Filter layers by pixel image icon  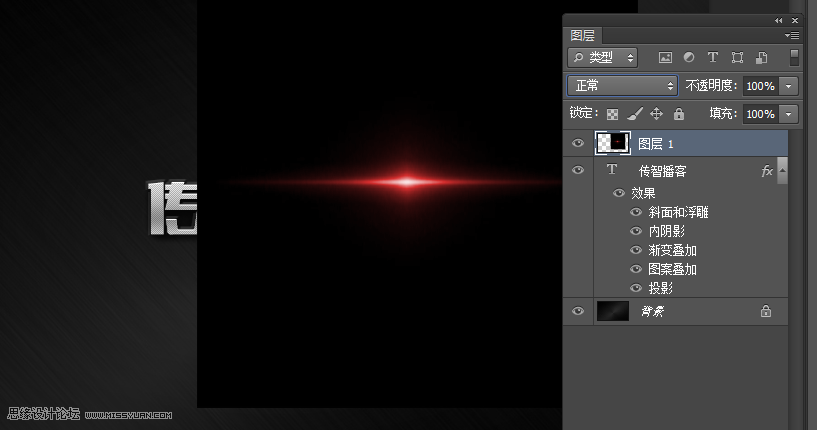click(665, 58)
